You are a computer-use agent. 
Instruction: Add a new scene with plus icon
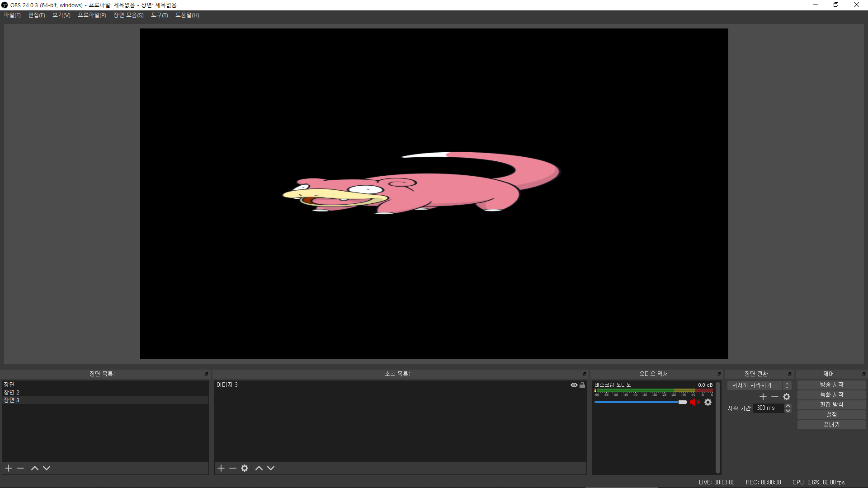click(x=9, y=468)
